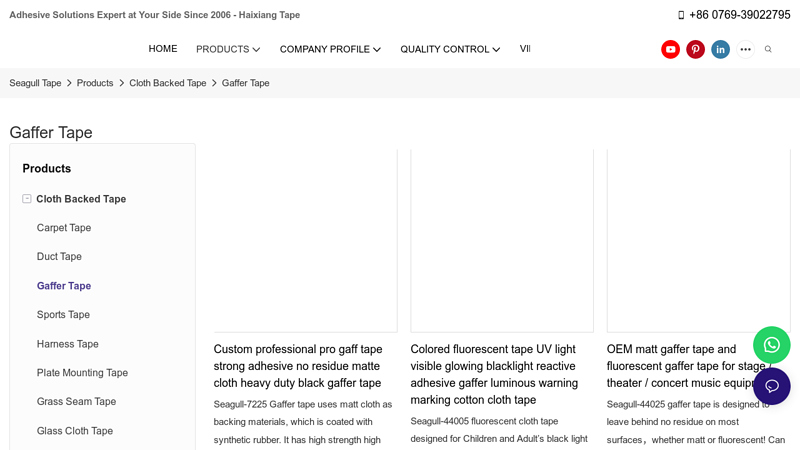Open the YouTube channel icon
The height and width of the screenshot is (450, 800).
[670, 49]
